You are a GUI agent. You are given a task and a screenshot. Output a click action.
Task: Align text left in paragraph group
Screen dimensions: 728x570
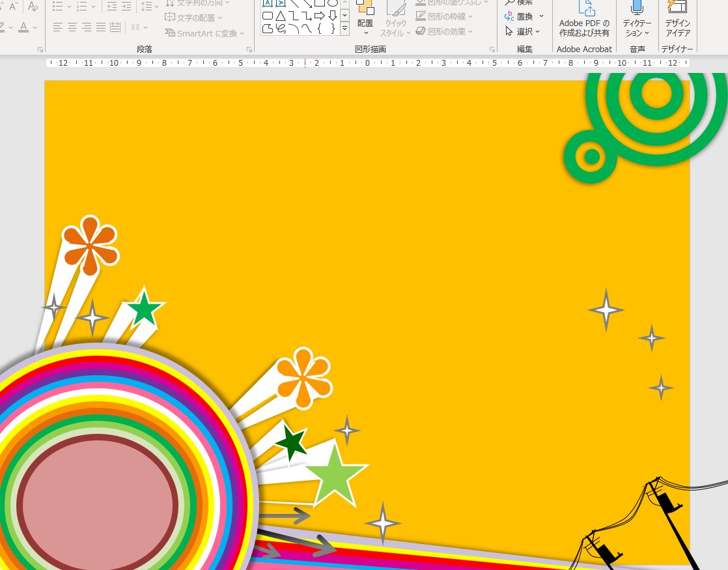point(57,27)
